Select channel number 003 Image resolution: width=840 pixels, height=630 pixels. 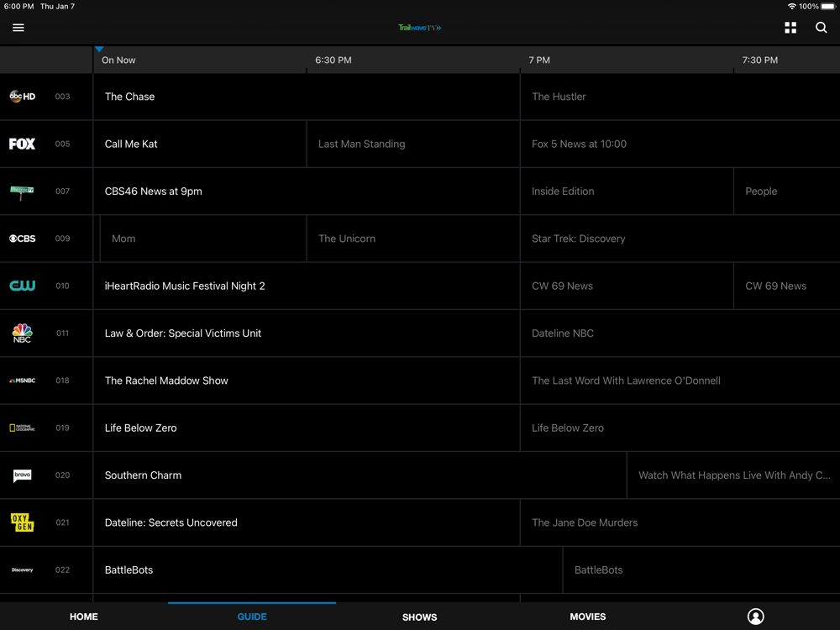[63, 97]
